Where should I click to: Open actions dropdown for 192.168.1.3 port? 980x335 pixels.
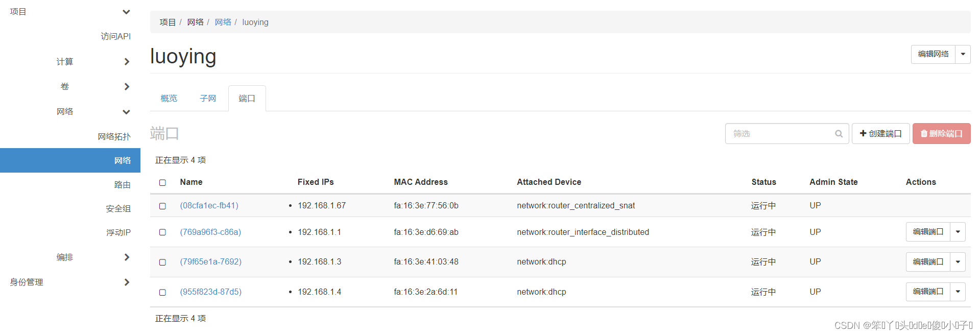point(958,262)
